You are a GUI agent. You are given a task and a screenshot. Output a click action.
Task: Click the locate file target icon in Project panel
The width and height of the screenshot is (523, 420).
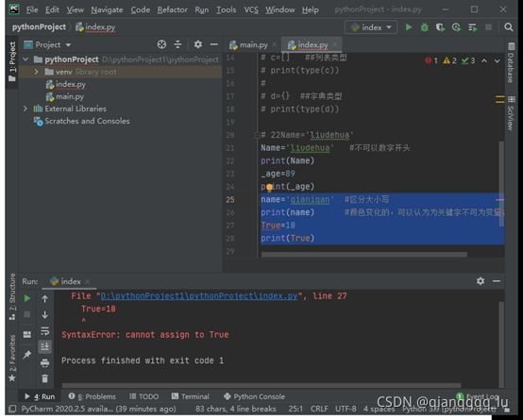pyautogui.click(x=161, y=44)
